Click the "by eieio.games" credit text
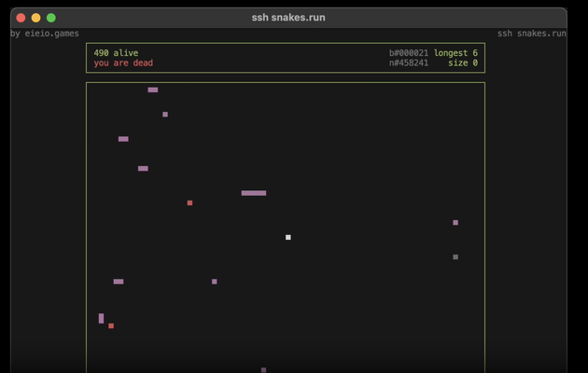The height and width of the screenshot is (373, 588). click(45, 34)
